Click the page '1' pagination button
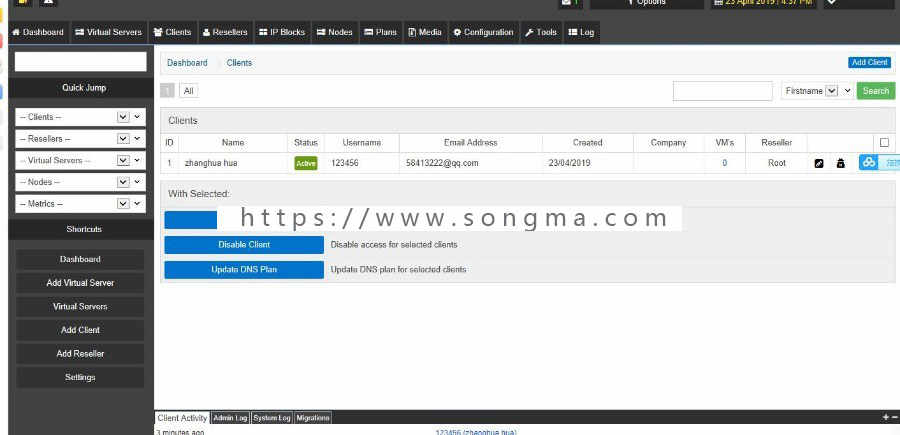The image size is (900, 435). click(167, 91)
